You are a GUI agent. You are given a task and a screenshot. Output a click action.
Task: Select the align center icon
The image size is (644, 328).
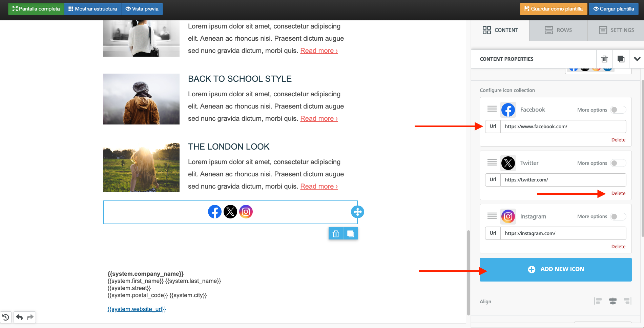click(x=612, y=301)
